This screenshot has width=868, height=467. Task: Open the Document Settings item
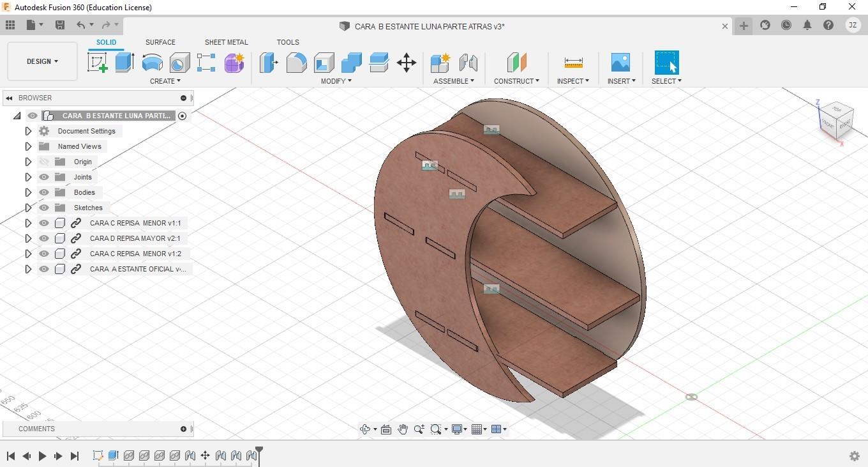click(x=86, y=131)
